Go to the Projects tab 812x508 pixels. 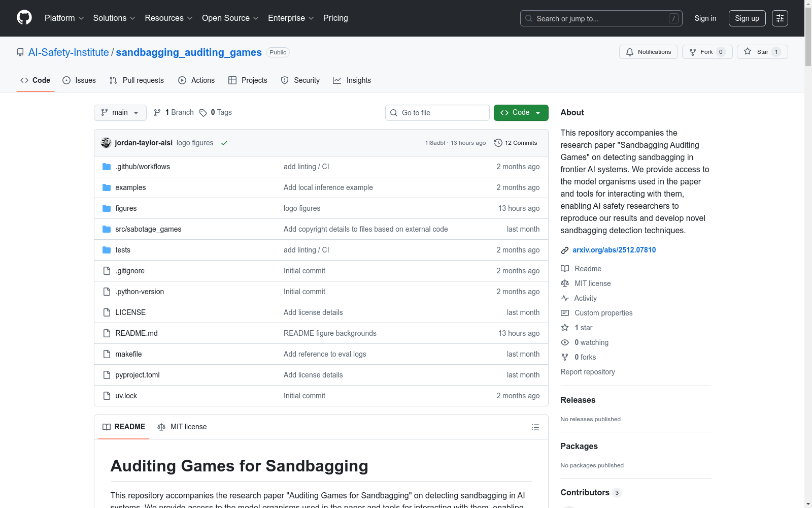point(248,80)
